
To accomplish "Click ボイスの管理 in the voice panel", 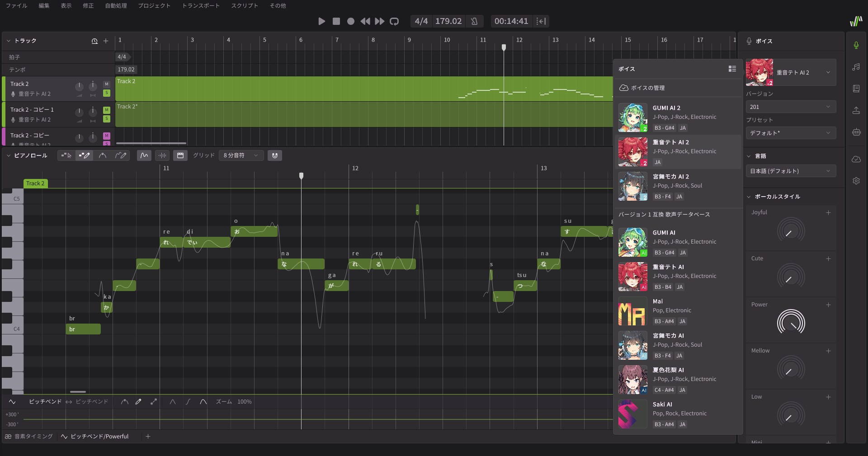I will click(x=647, y=88).
